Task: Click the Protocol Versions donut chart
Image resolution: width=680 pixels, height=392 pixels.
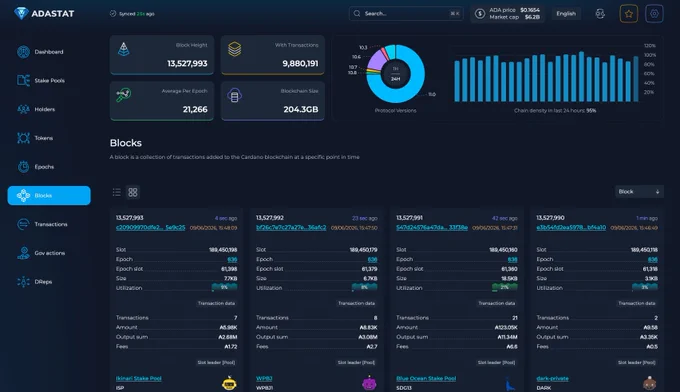Action: [395, 74]
